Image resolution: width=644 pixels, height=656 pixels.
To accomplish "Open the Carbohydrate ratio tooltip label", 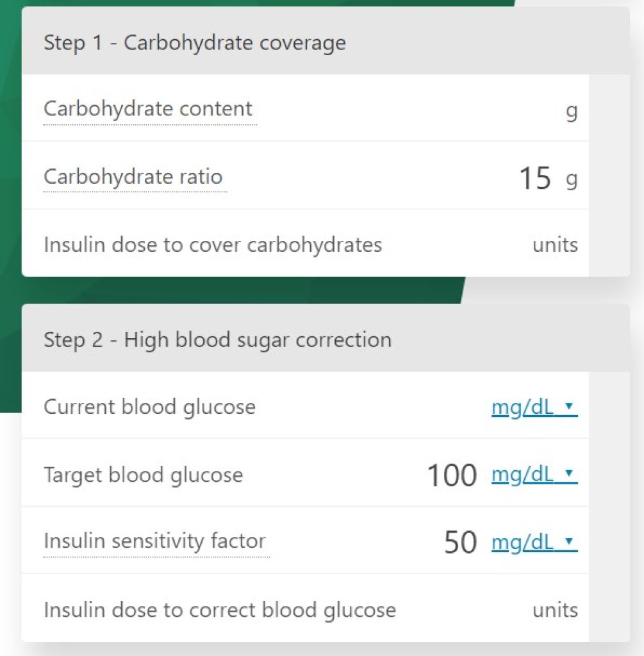I will tap(133, 177).
